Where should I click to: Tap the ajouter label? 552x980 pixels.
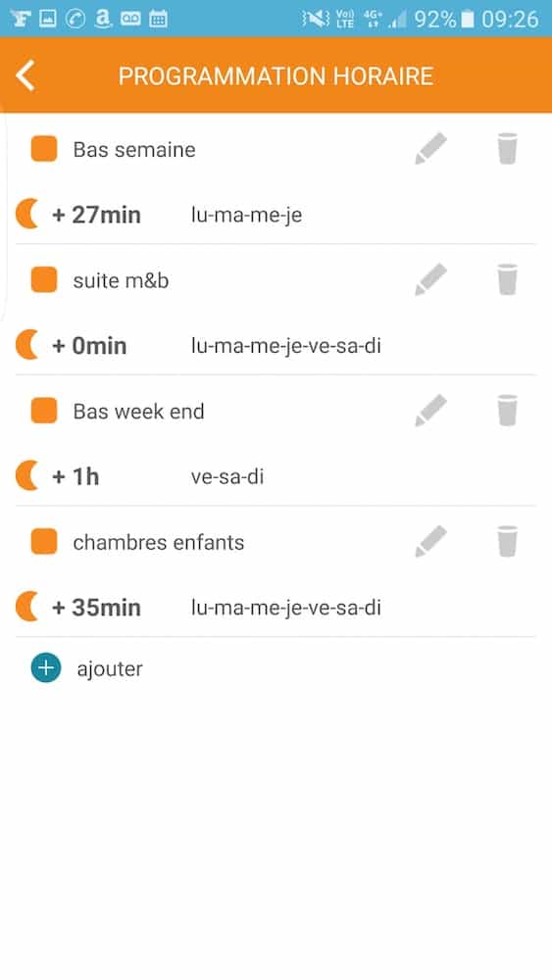pos(110,668)
